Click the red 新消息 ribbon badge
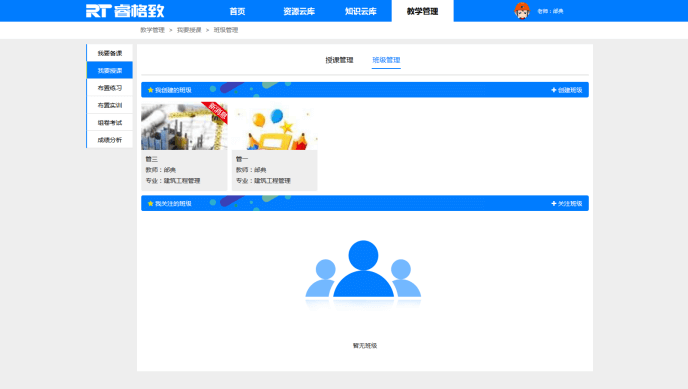Image resolution: width=688 pixels, height=389 pixels. [x=216, y=112]
